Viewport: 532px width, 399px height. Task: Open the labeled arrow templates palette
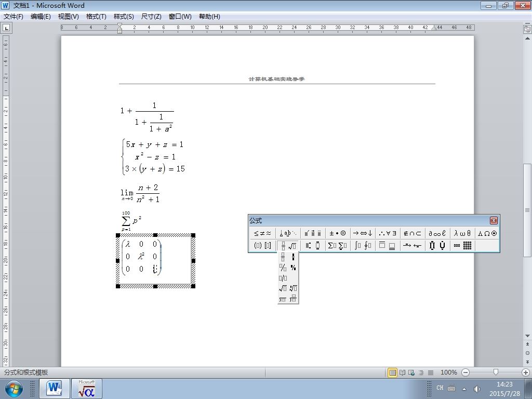point(413,245)
